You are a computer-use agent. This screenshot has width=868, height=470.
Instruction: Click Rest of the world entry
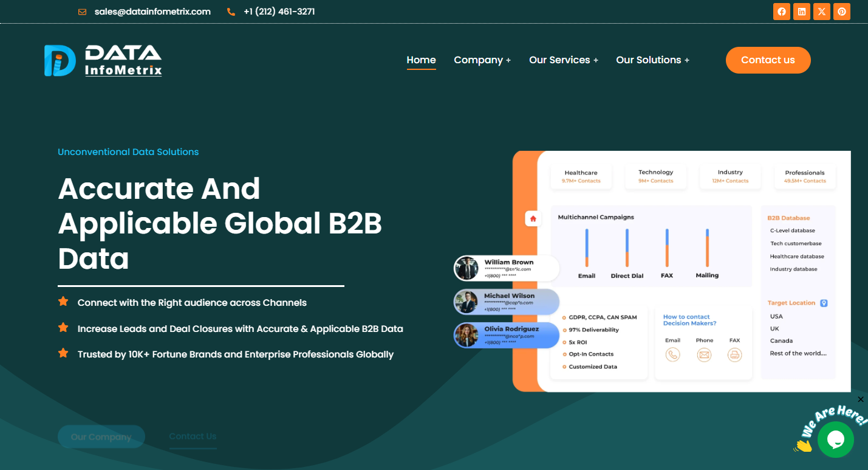[x=798, y=353]
